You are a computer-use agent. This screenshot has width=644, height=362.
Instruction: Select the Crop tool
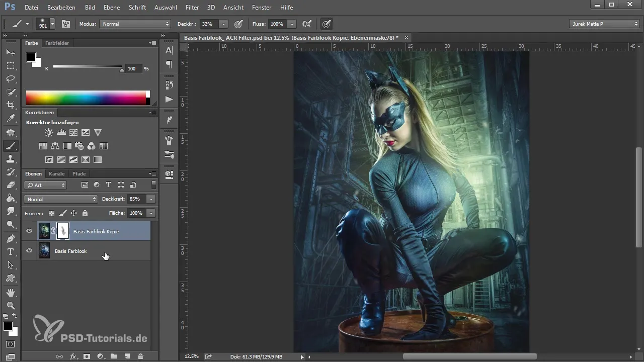coord(11,105)
